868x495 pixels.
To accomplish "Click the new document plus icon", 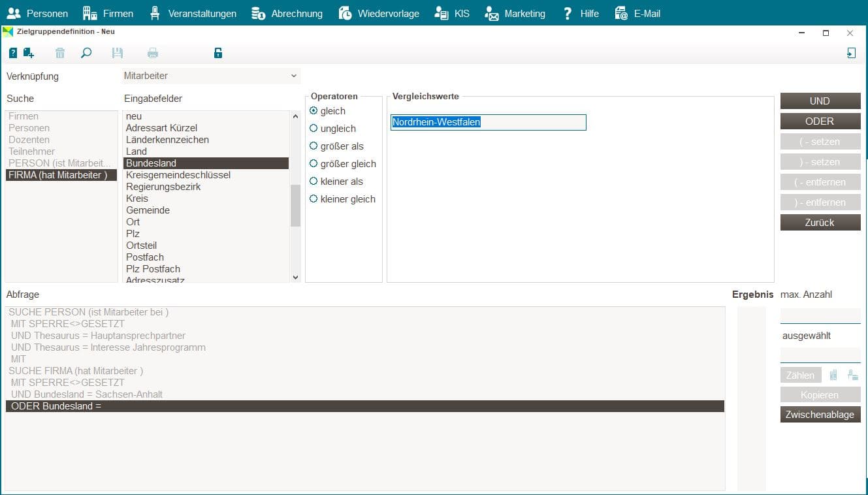I will point(29,54).
